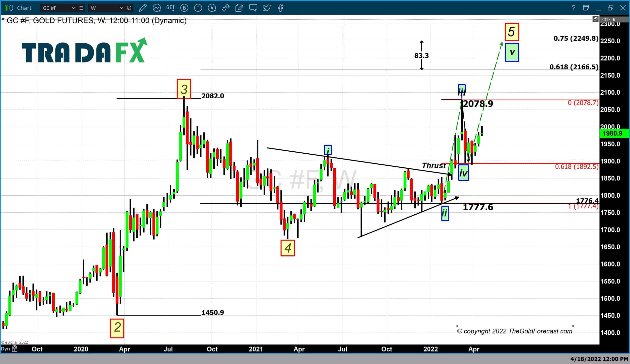Click the circled B toolbar icon
This screenshot has height=364, width=630.
tap(184, 8)
